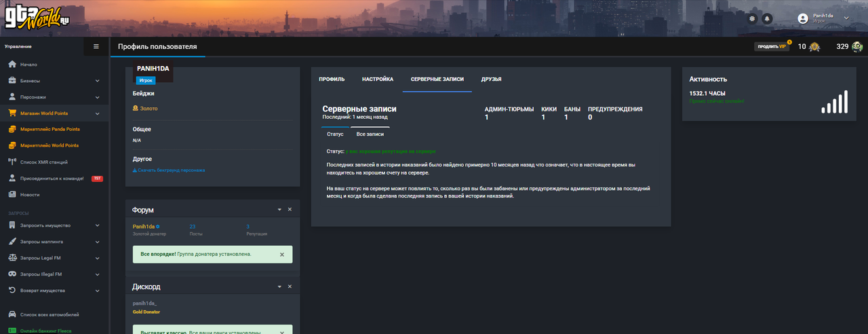Expand the Магазин World Points submenu chevron
This screenshot has height=334, width=868.
click(x=97, y=113)
